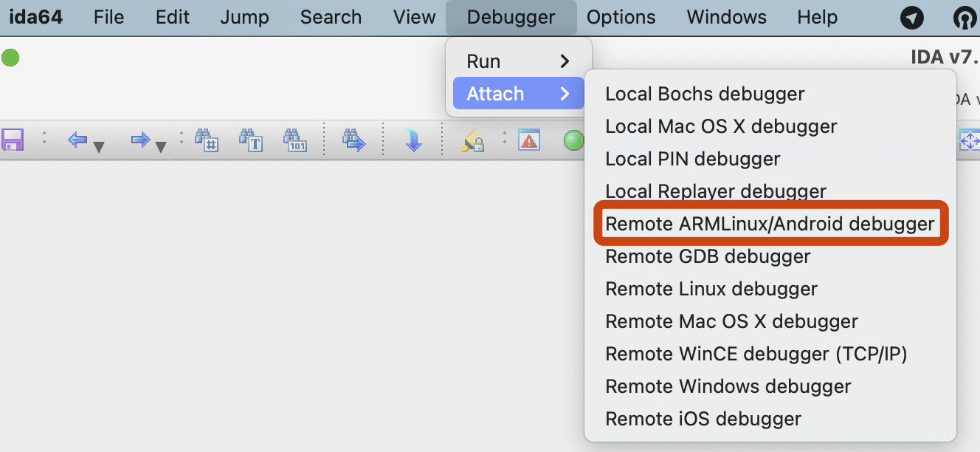This screenshot has width=980, height=452.
Task: Click the Telegram paper-plane icon in menu bar
Action: click(911, 16)
